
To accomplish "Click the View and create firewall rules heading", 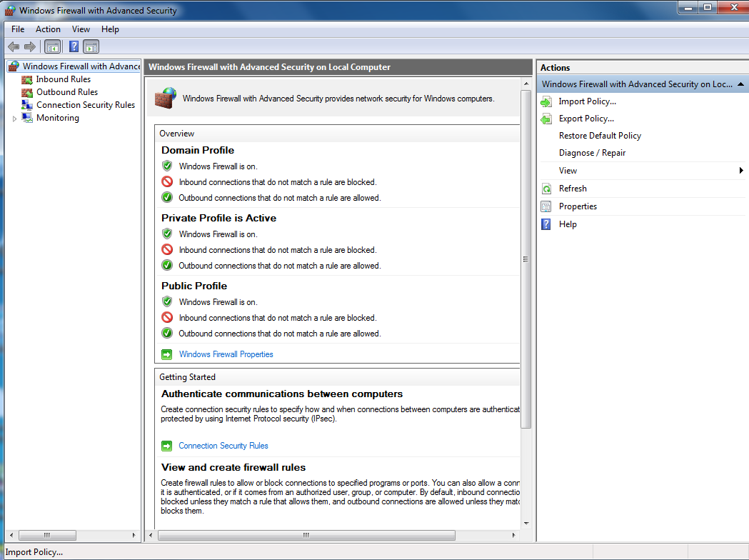I will coord(233,467).
